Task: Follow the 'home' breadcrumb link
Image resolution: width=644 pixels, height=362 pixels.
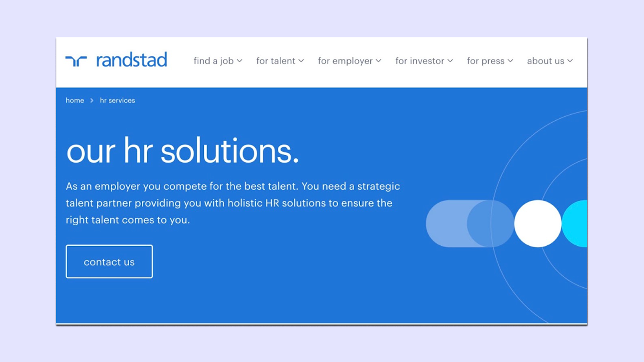Action: click(75, 101)
